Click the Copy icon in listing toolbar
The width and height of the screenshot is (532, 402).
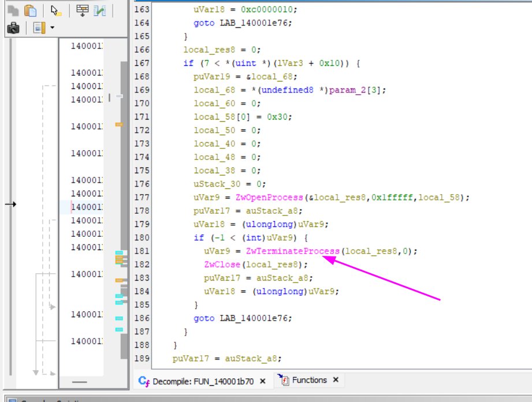click(x=13, y=10)
